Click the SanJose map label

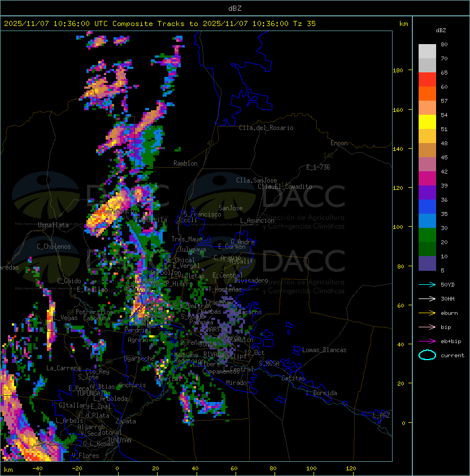point(230,208)
